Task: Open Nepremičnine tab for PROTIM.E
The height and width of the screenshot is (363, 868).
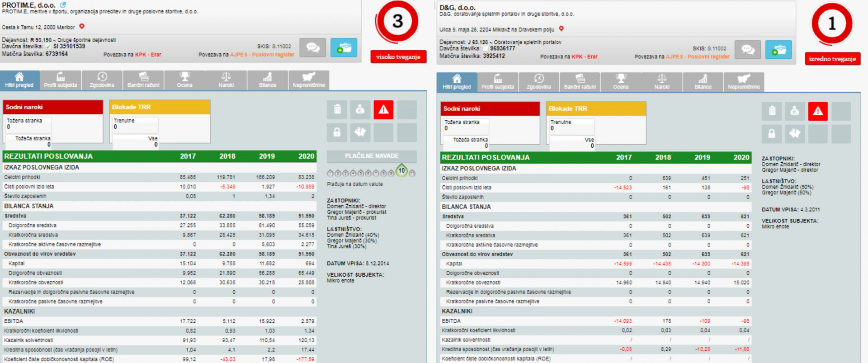Action: [308, 80]
